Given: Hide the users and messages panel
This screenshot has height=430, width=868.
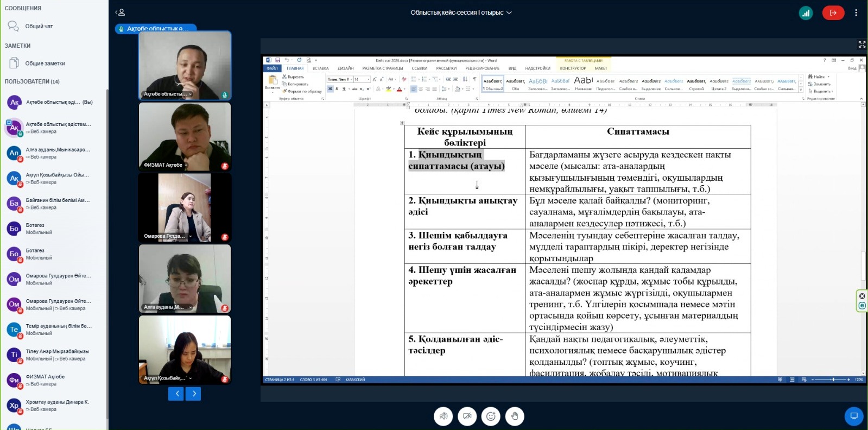Looking at the screenshot, I should [121, 12].
